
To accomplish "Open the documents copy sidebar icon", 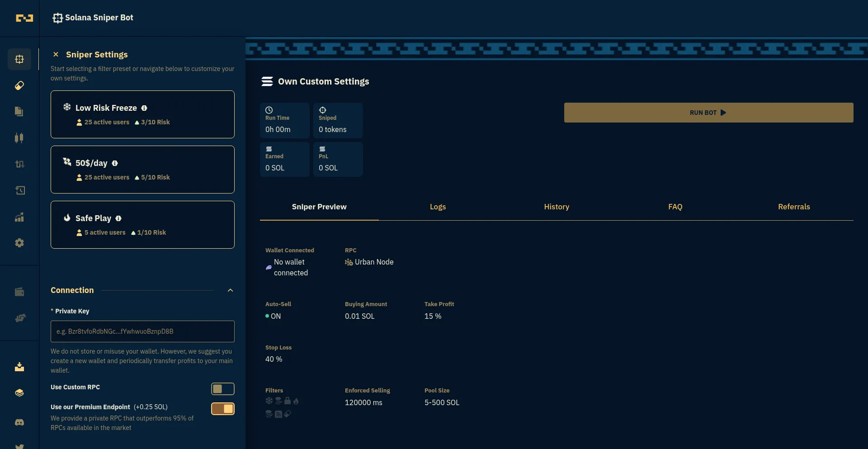I will pos(19,111).
